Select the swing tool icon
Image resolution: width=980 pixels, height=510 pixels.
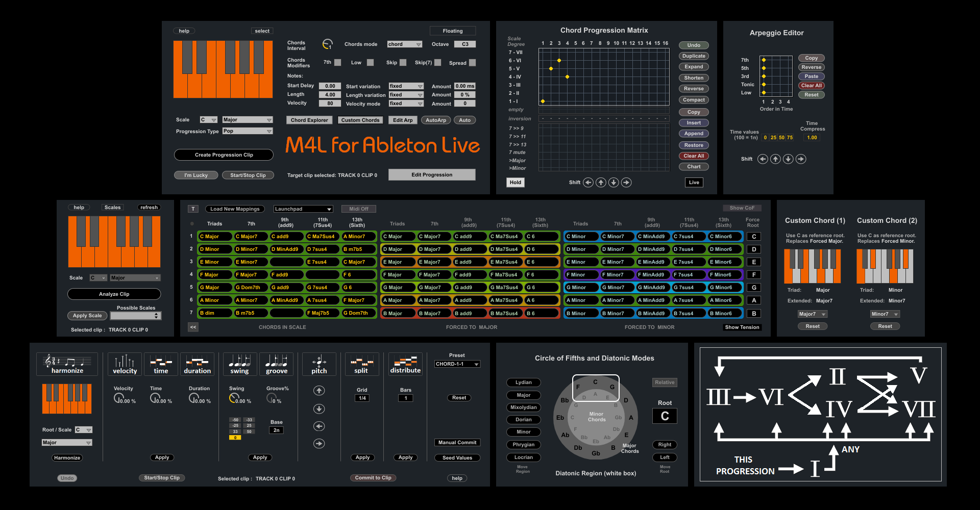pos(240,364)
